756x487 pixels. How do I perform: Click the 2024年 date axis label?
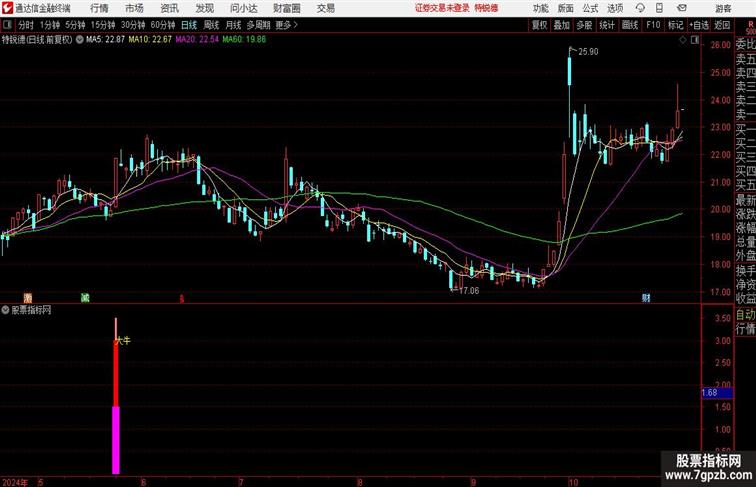coord(15,482)
